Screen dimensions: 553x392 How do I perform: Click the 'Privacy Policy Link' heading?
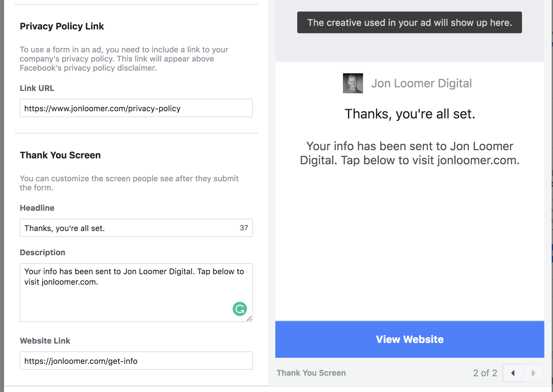(x=62, y=26)
